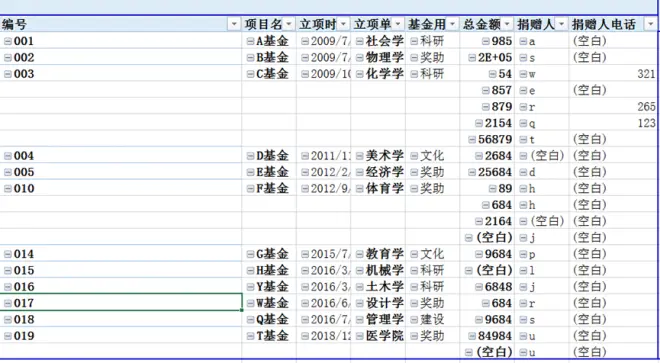Collapse the A基金 group button
This screenshot has height=363, width=660.
click(250, 41)
